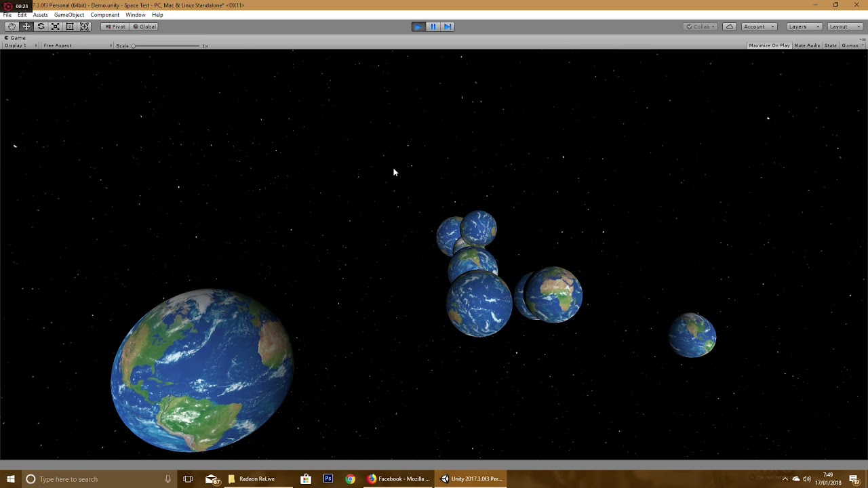Open the Layers dropdown

tap(804, 26)
